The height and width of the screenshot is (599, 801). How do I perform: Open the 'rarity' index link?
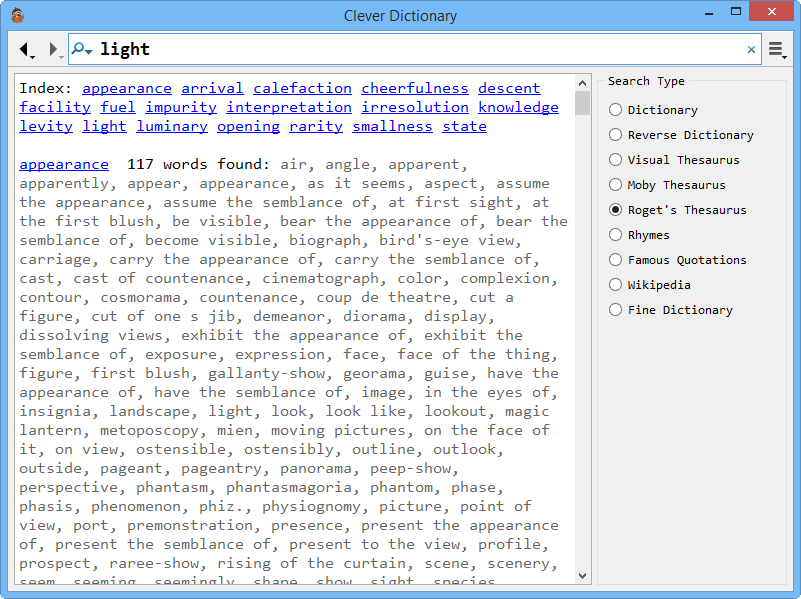(316, 126)
